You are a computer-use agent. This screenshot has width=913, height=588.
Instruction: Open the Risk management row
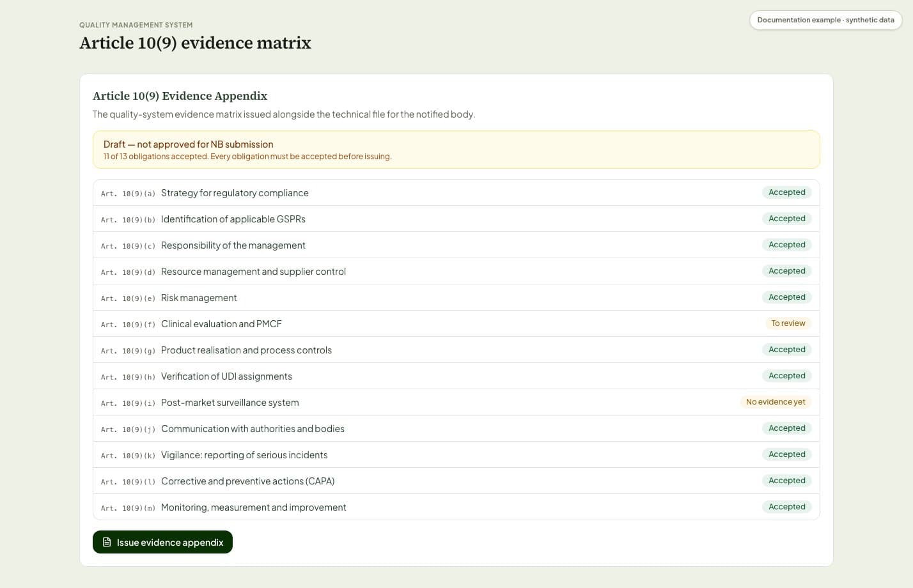[456, 297]
